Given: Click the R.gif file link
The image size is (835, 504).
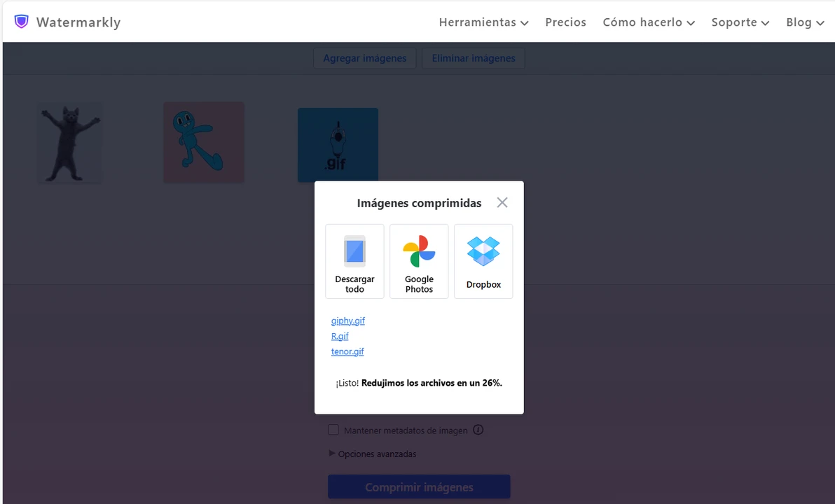Looking at the screenshot, I should [x=340, y=336].
